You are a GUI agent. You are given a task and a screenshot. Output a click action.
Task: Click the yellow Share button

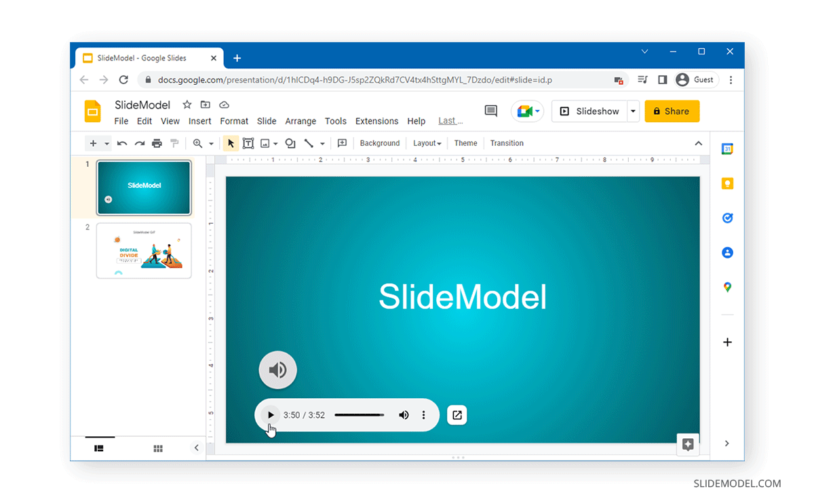point(672,111)
